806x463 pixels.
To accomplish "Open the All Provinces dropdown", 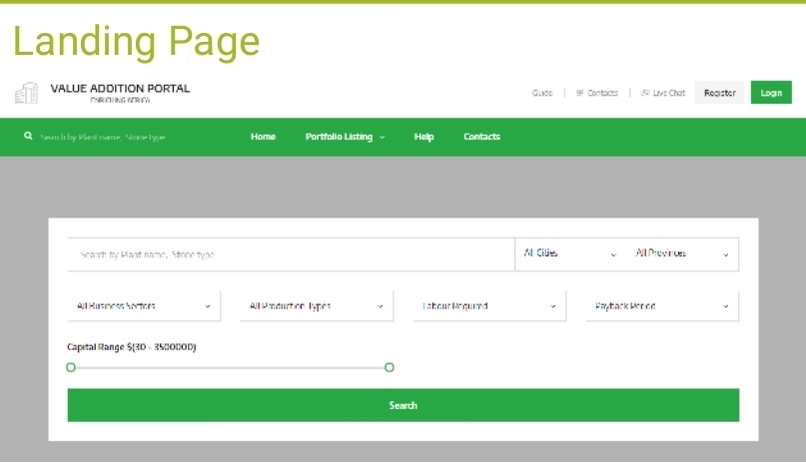I will [x=682, y=254].
